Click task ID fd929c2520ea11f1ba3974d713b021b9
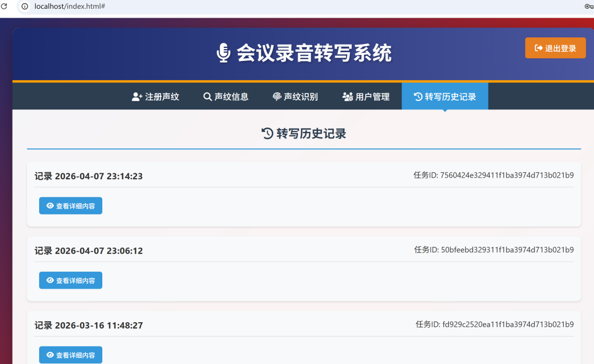594x364 pixels. pyautogui.click(x=494, y=324)
